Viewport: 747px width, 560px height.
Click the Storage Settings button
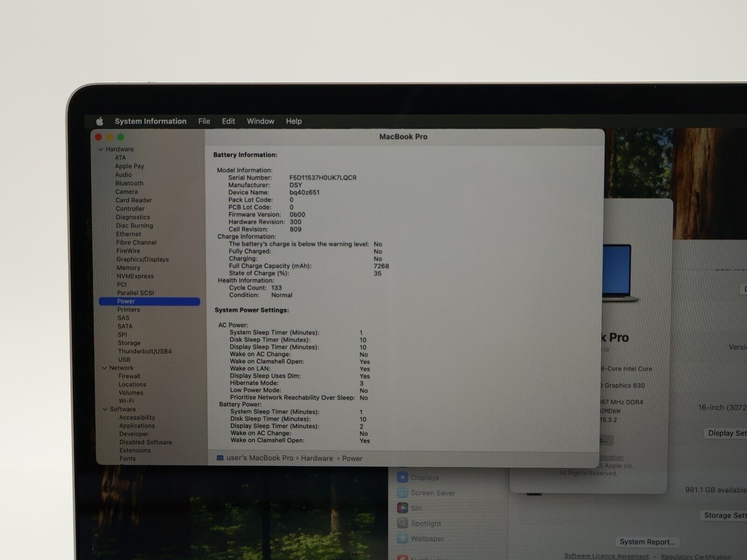pos(723,515)
